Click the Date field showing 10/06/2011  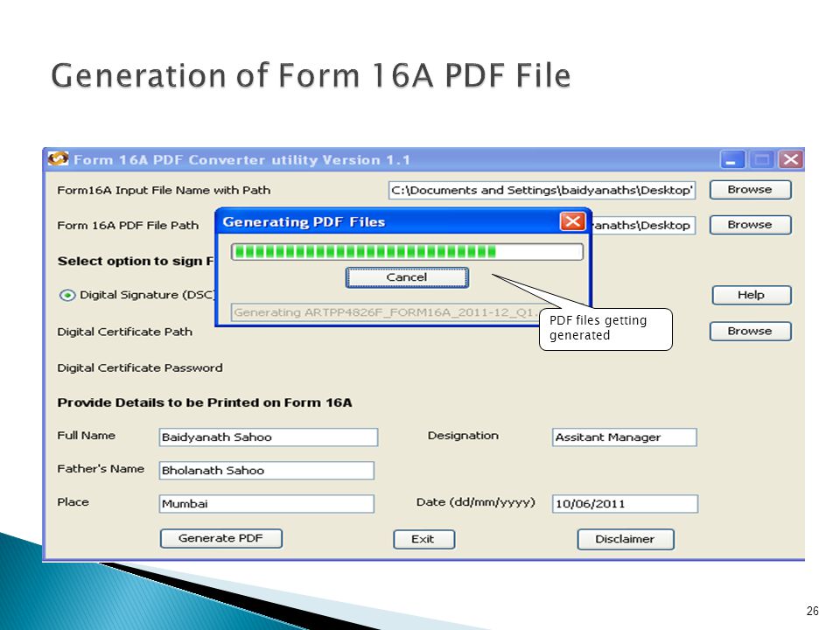625,504
